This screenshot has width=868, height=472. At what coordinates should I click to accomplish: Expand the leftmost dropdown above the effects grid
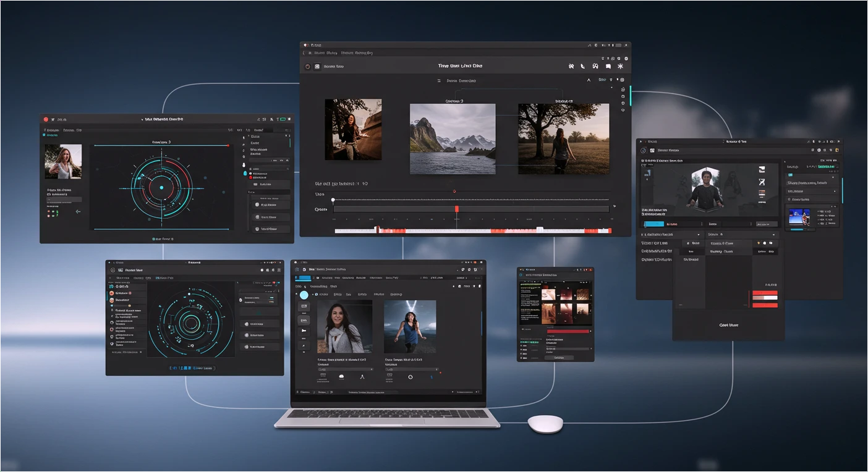672,235
